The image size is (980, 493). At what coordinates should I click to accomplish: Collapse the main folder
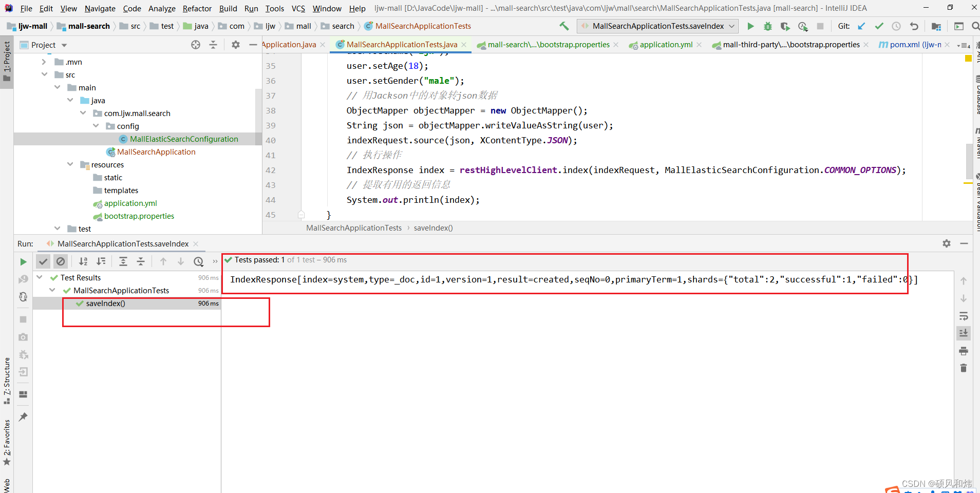click(57, 88)
